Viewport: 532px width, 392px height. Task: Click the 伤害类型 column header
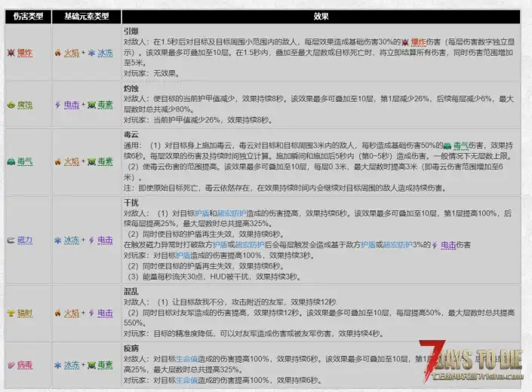tap(28, 17)
